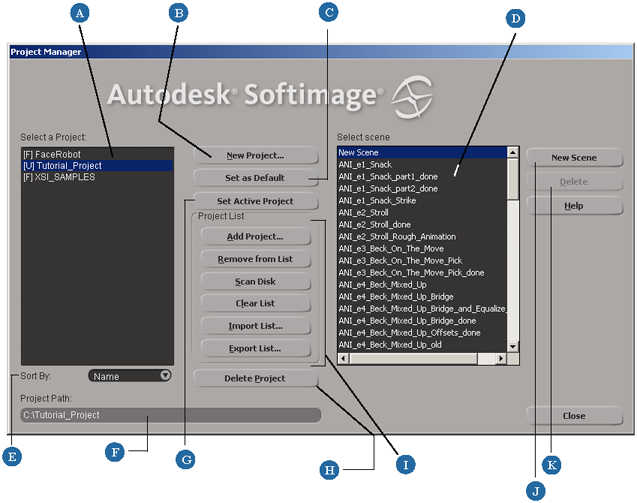This screenshot has height=503, width=637.
Task: Open Help for Project Manager
Action: point(574,205)
